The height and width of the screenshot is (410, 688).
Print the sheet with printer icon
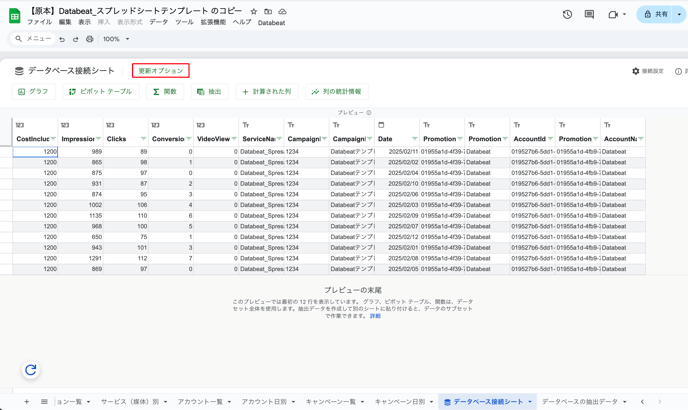point(90,39)
